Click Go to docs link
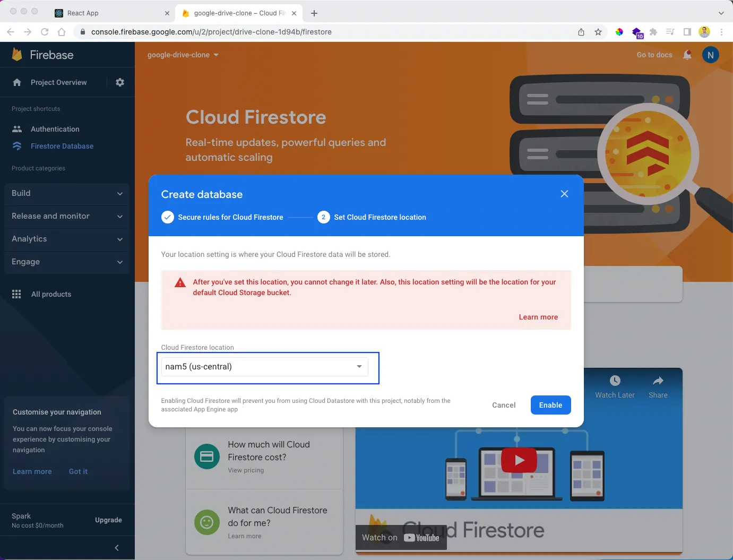 pos(654,55)
